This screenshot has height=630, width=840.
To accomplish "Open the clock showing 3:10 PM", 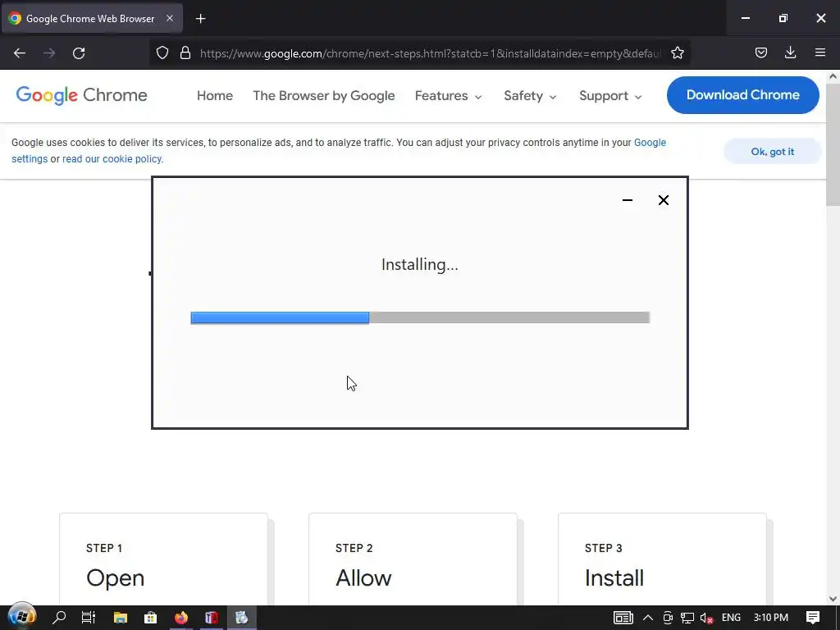I will click(x=771, y=618).
